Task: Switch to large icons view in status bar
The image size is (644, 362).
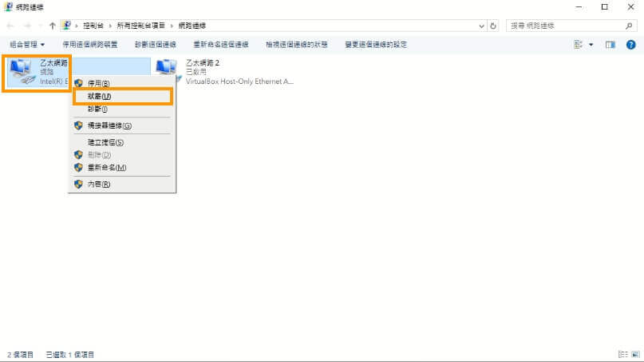Action: click(x=635, y=354)
